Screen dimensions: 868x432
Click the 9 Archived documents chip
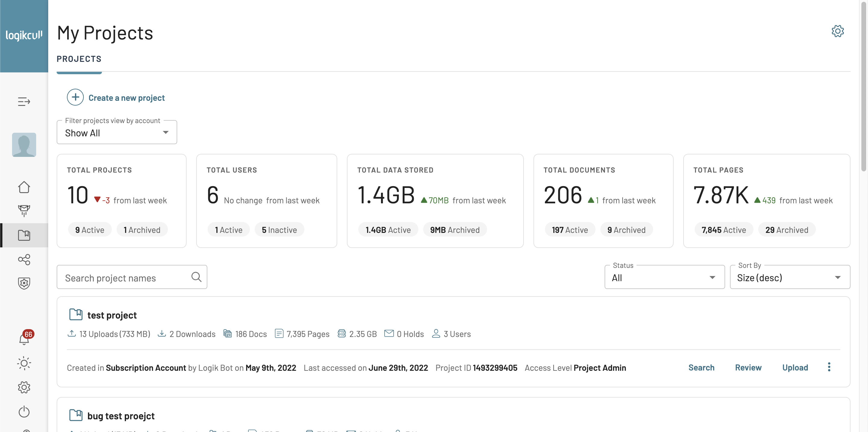626,230
